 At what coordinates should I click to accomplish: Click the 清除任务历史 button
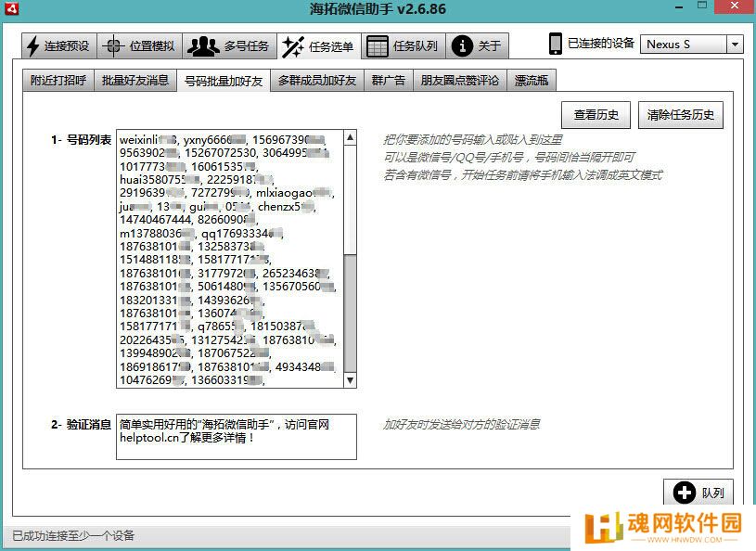681,116
